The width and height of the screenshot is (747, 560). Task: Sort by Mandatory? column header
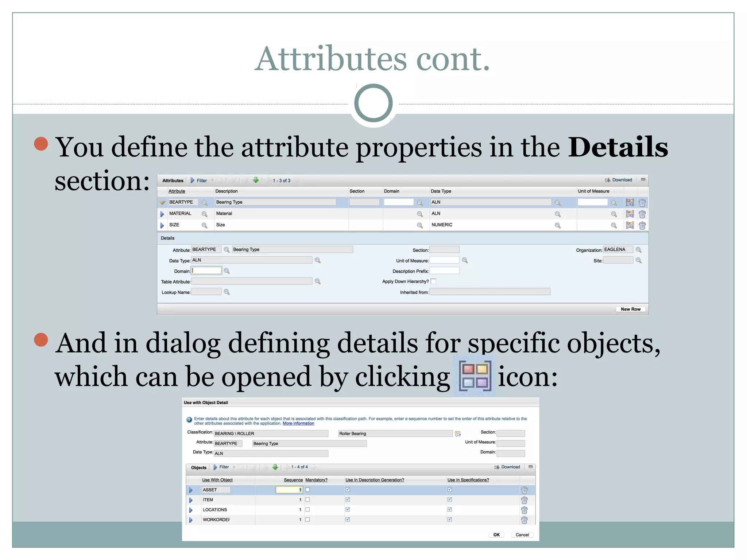click(x=316, y=480)
